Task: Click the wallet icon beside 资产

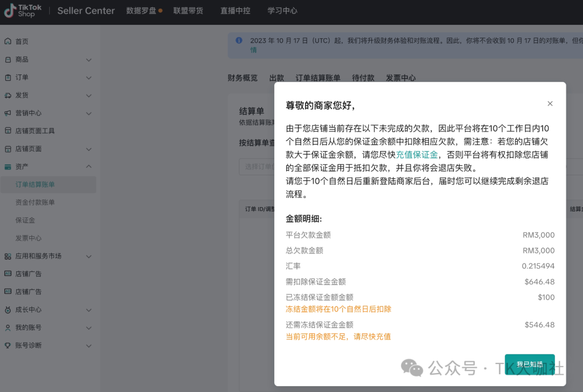Action: 8,167
